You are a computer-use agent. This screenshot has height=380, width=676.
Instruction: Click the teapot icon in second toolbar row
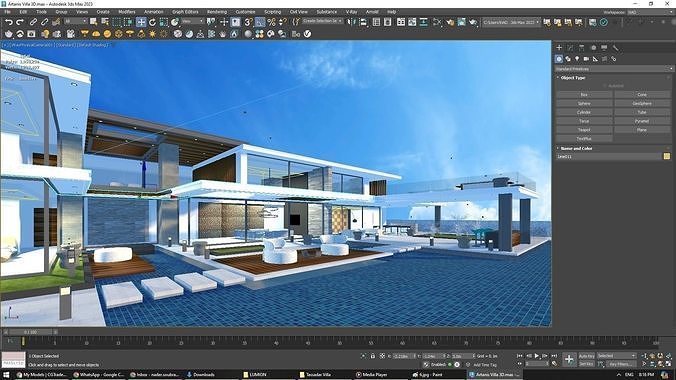[9, 34]
